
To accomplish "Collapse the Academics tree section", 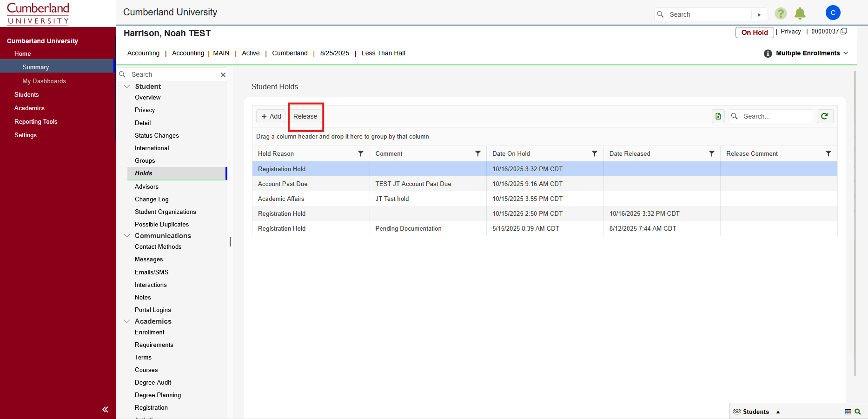I will 127,321.
